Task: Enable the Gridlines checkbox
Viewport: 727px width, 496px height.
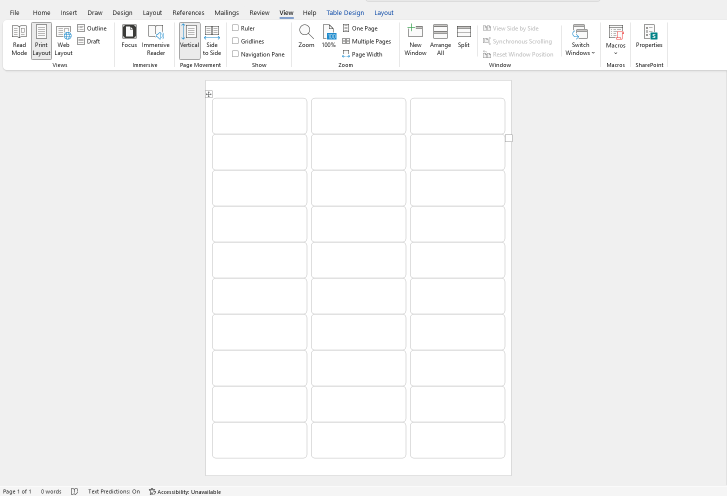Action: [236, 41]
